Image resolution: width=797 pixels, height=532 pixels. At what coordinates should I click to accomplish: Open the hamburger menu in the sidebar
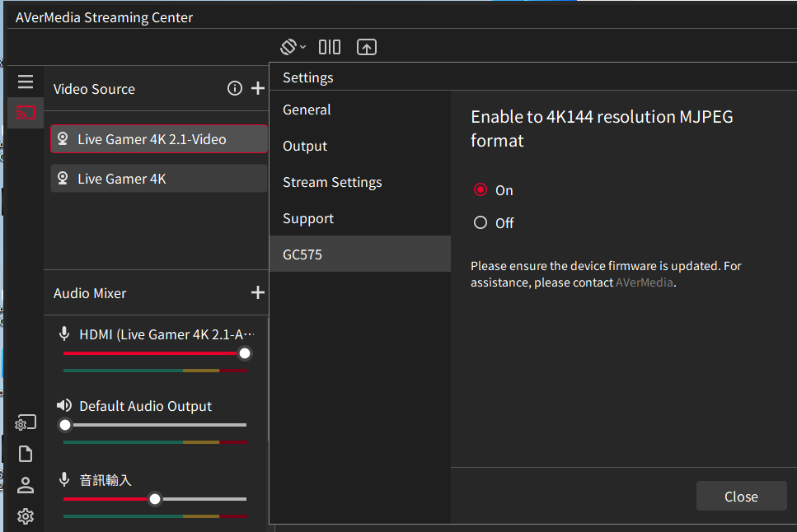(26, 82)
